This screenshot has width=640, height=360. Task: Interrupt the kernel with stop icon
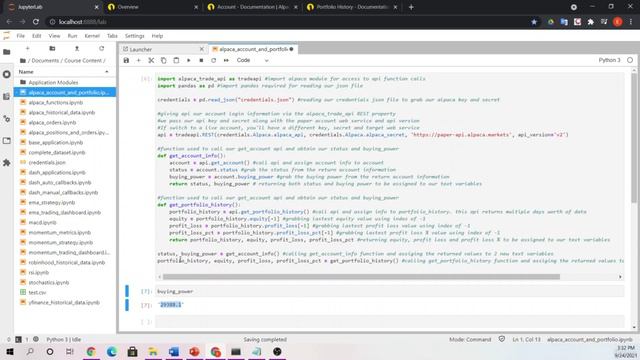(x=201, y=60)
